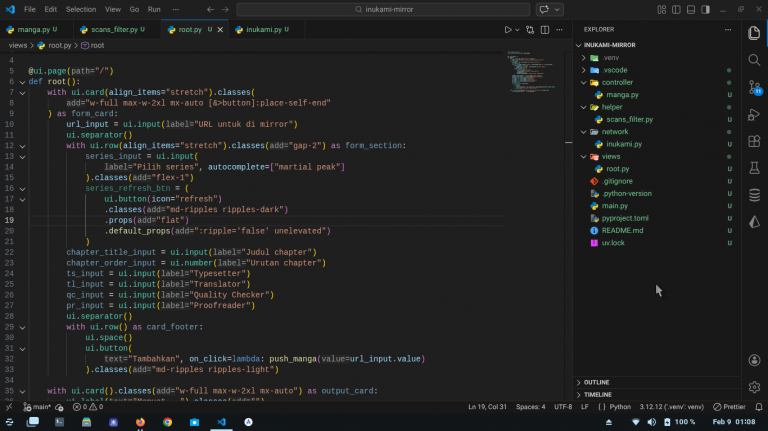Open pyproject.toml in the explorer
The height and width of the screenshot is (431, 768).
pos(625,218)
